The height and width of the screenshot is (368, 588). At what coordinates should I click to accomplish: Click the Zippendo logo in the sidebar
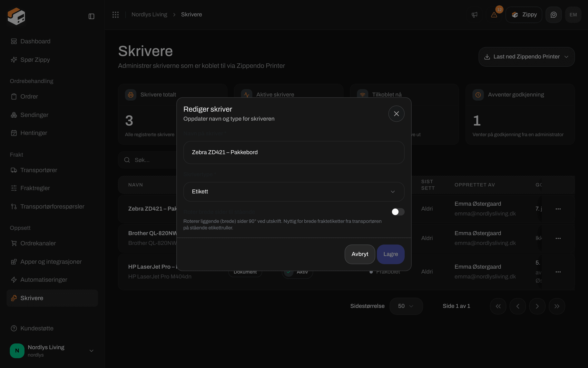(x=16, y=16)
